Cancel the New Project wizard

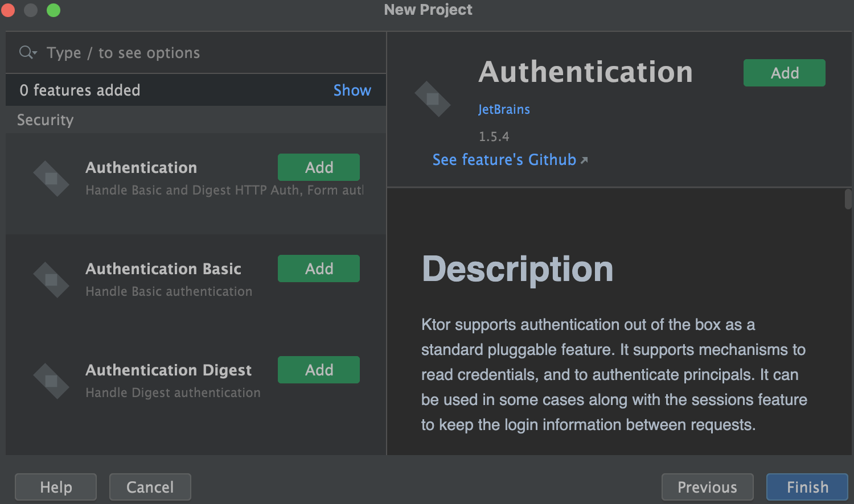(x=150, y=487)
